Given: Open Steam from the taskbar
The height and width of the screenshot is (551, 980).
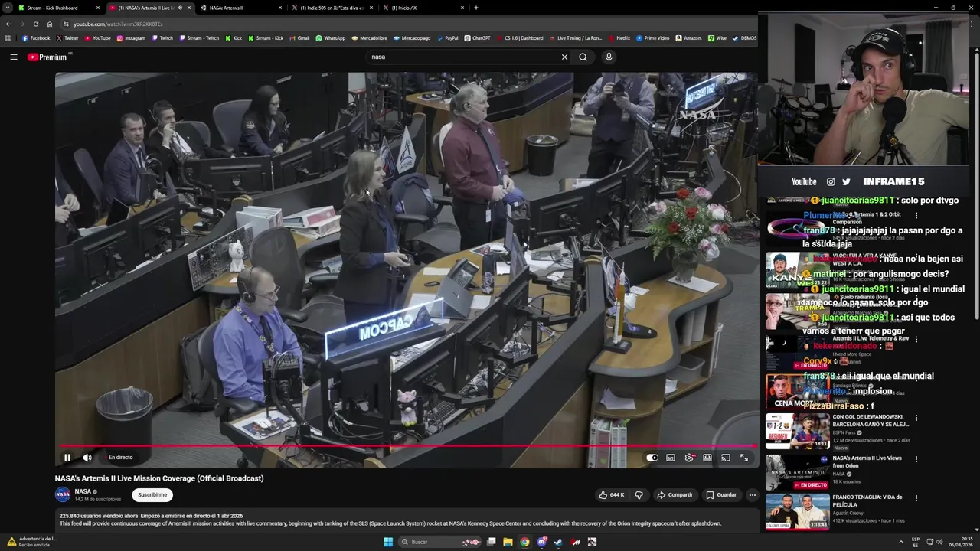Looking at the screenshot, I should [558, 542].
